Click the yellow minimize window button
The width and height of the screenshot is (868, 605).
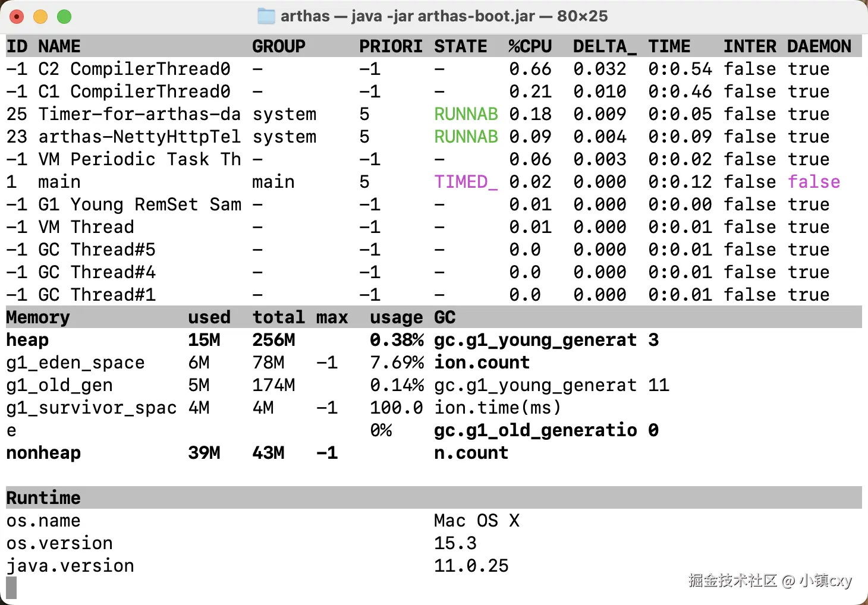40,17
